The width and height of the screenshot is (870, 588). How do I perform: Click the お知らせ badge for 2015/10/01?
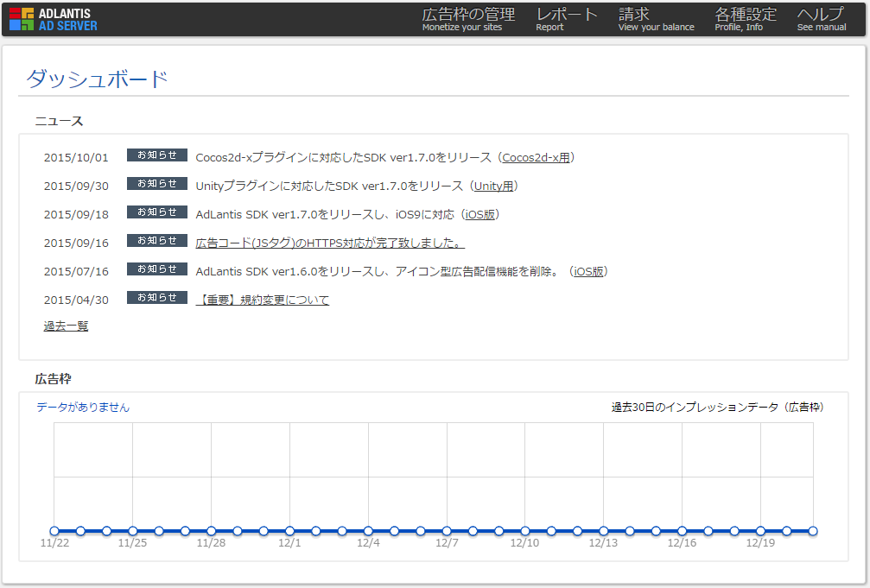pyautogui.click(x=157, y=155)
